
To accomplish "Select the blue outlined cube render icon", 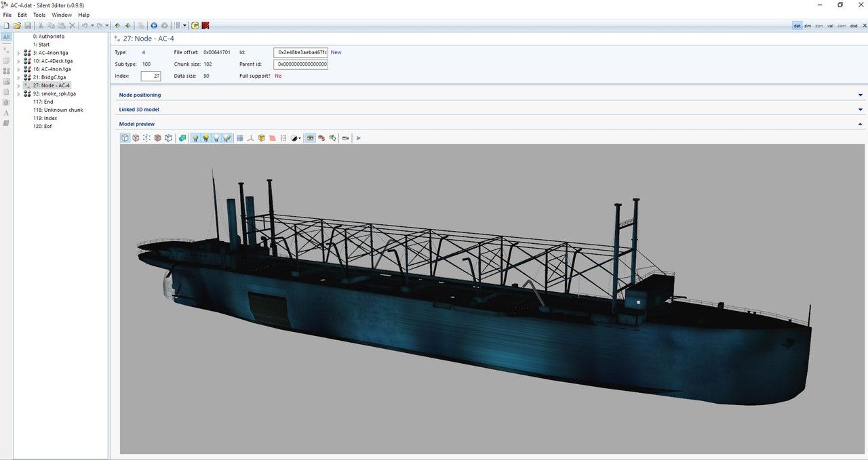I will click(168, 138).
